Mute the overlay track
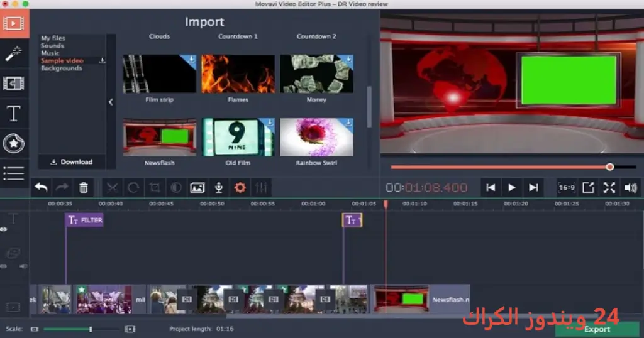644x338 pixels. point(23,266)
